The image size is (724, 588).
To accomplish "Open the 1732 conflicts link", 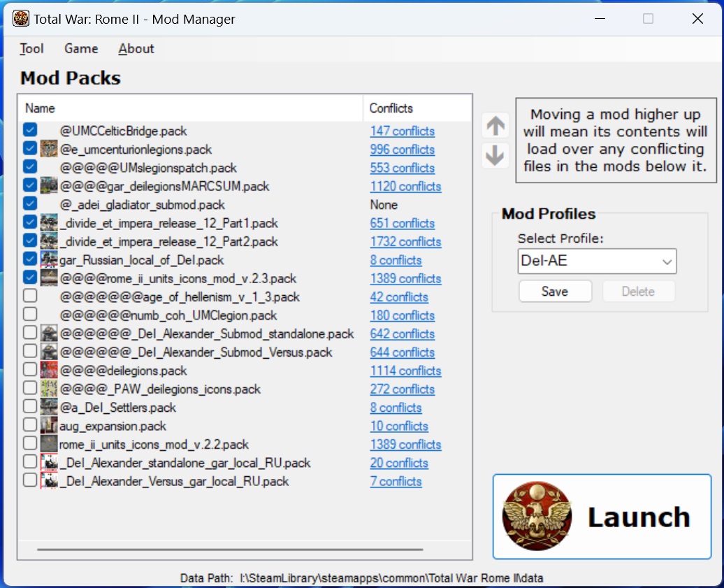I will tap(405, 242).
